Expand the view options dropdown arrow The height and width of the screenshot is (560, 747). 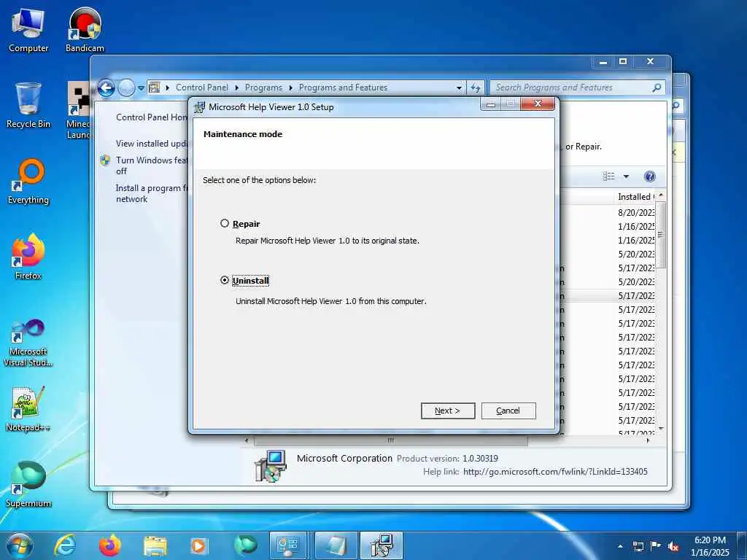pos(626,176)
